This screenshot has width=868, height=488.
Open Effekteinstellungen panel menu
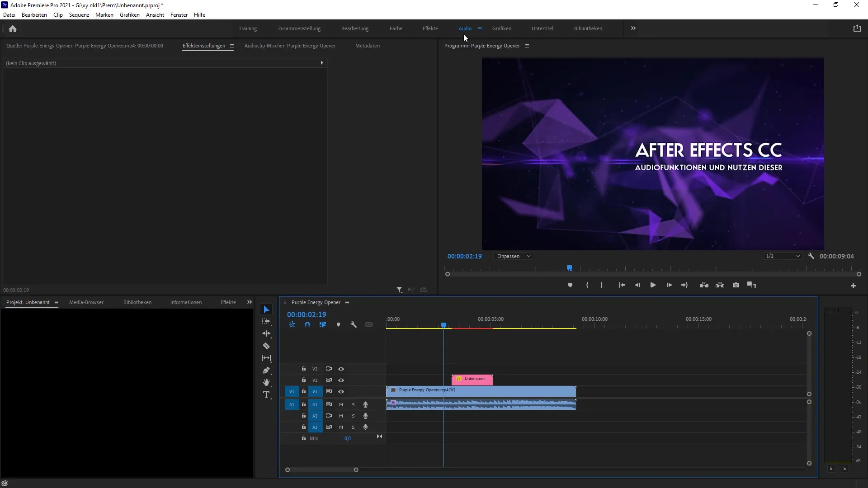[232, 46]
